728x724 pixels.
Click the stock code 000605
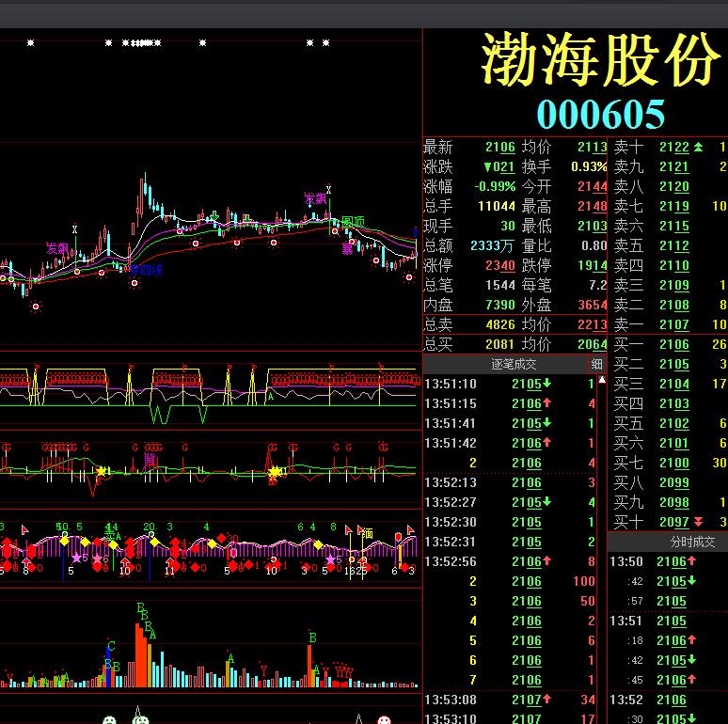pos(601,114)
